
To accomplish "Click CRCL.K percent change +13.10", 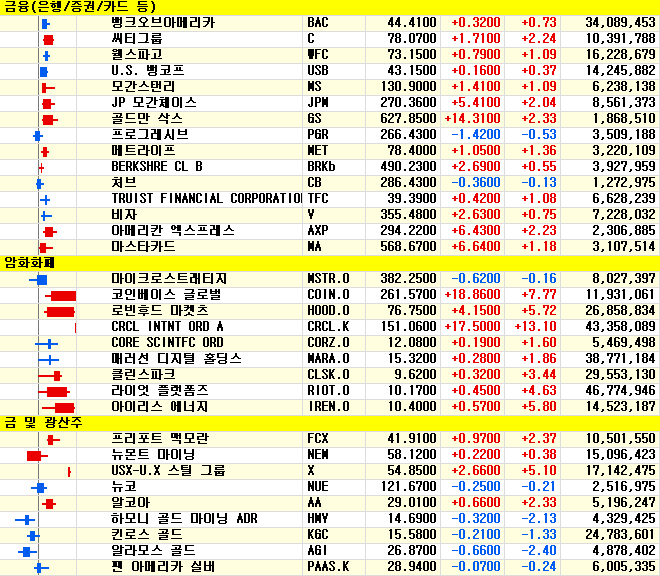I will point(535,326).
